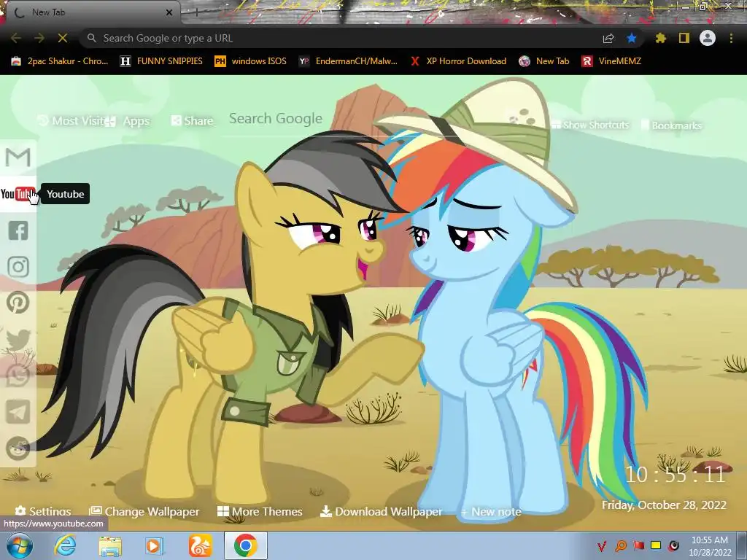Toggle the Chrome side panel
The image size is (747, 560).
pos(684,38)
